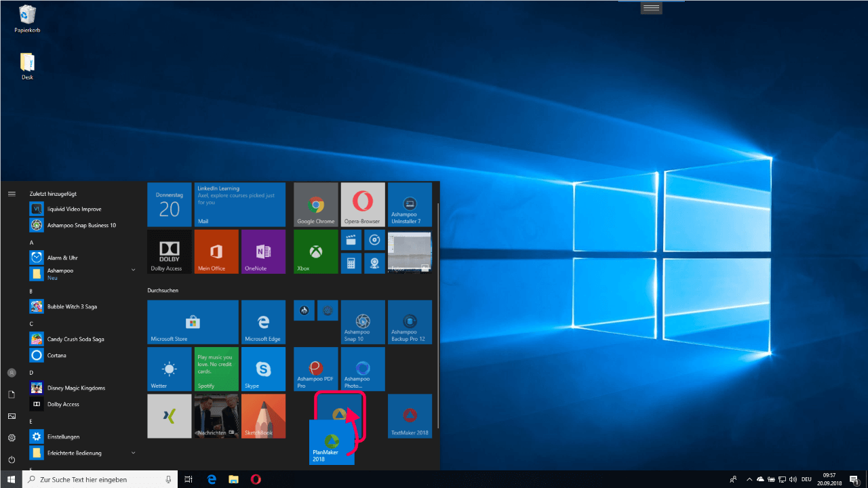Expand the Start menu hamburger button
The width and height of the screenshot is (868, 488).
coord(12,193)
